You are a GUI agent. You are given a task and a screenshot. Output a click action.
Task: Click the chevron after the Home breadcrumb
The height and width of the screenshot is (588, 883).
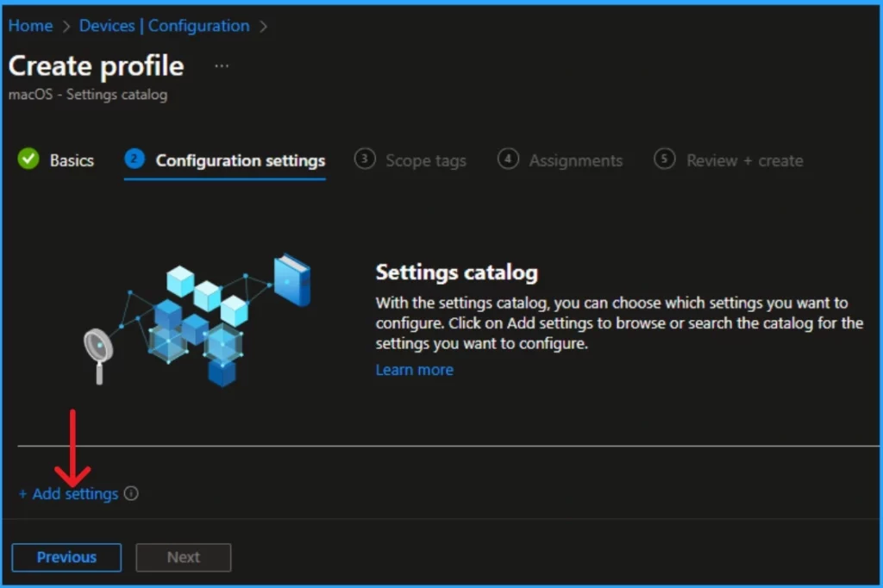tap(66, 27)
